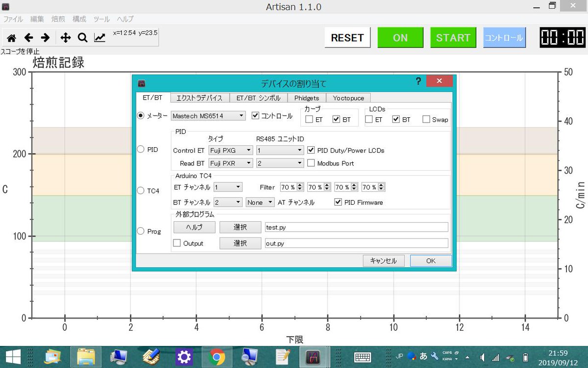Open the ET チャンネル dropdown
588x368 pixels.
coord(228,187)
